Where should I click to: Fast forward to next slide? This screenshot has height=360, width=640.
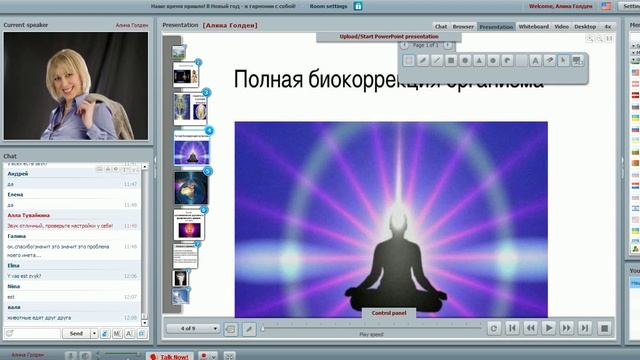tap(567, 328)
